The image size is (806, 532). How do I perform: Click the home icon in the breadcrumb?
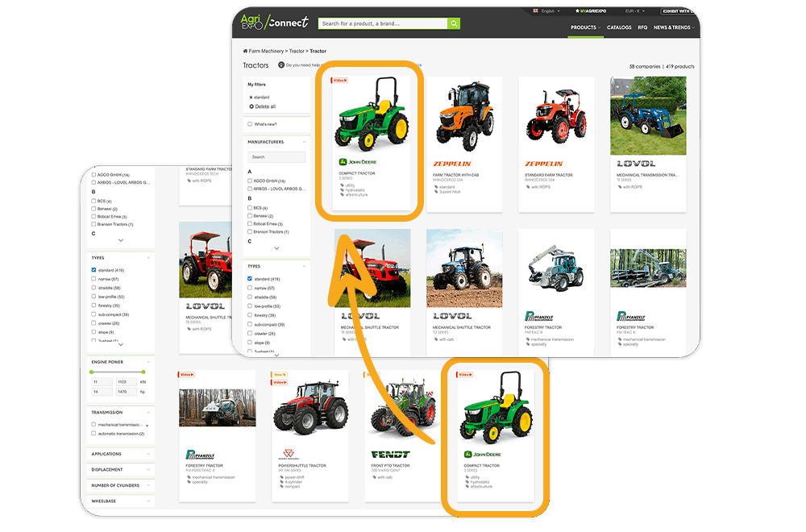click(245, 51)
